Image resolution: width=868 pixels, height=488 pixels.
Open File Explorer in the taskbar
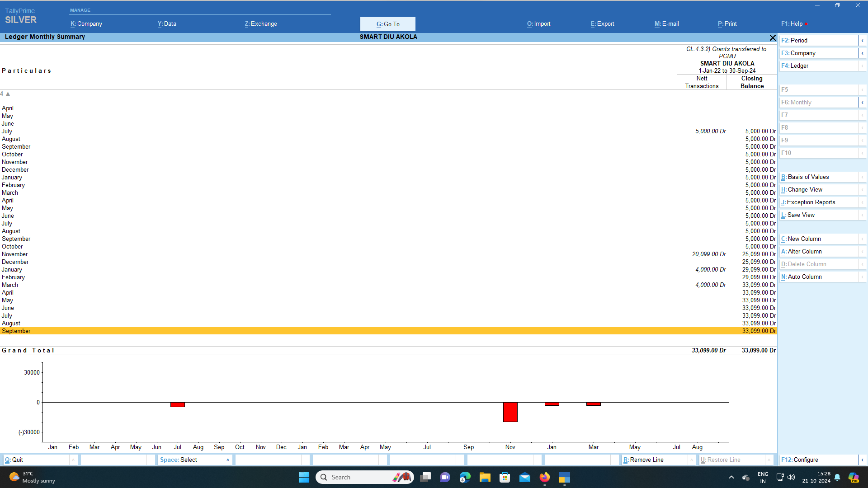point(485,477)
